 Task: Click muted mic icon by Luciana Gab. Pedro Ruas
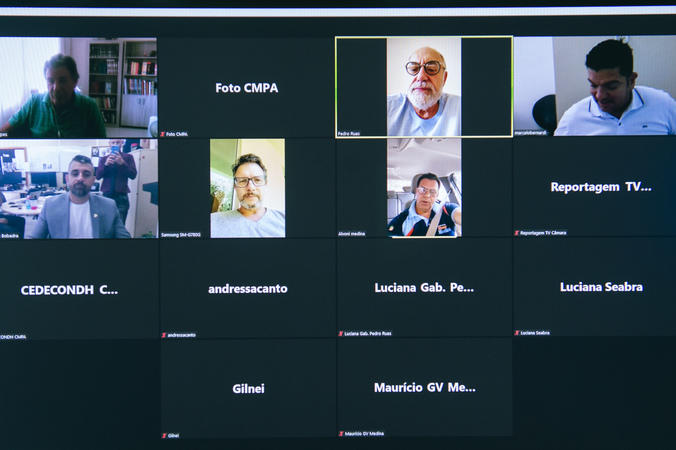click(341, 334)
